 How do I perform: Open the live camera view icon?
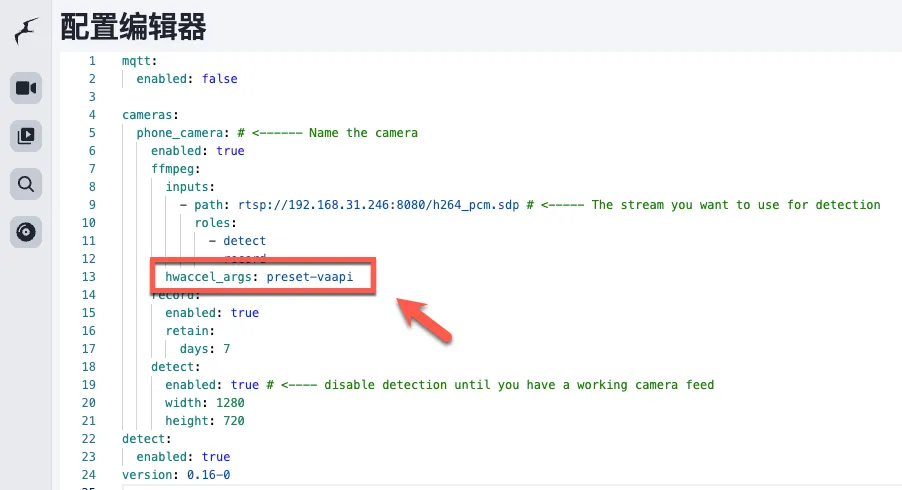[x=27, y=88]
